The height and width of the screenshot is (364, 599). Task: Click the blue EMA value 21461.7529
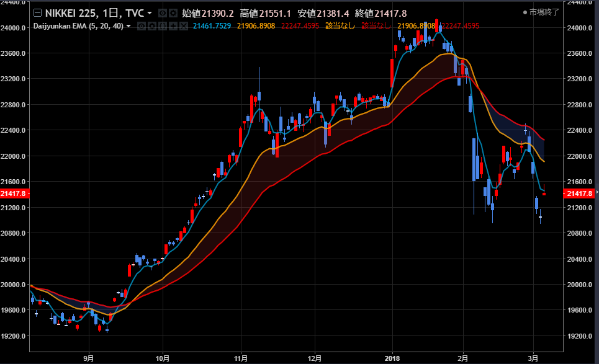pos(212,26)
